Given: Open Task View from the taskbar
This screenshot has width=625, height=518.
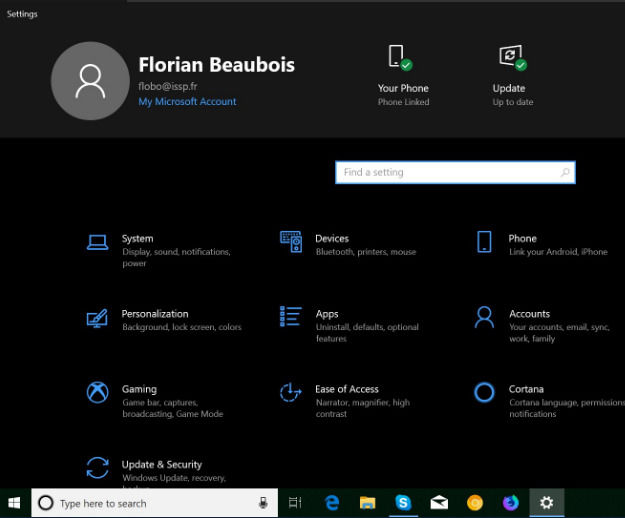Looking at the screenshot, I should tap(295, 503).
